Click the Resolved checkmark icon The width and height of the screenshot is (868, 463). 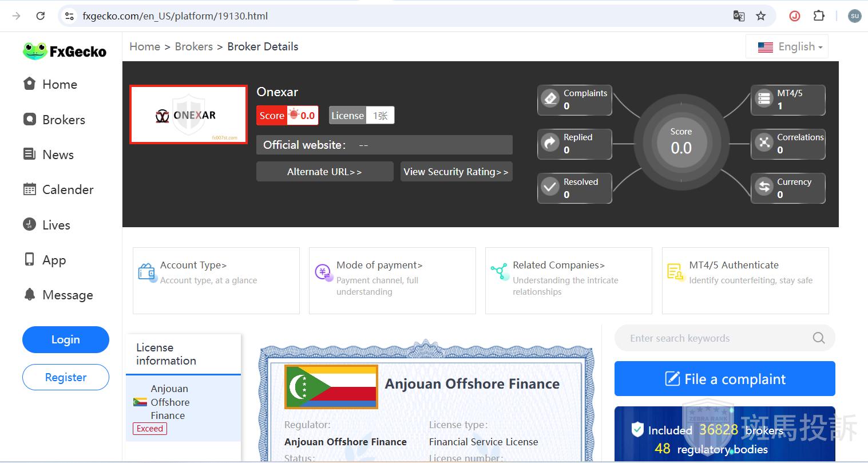point(550,187)
